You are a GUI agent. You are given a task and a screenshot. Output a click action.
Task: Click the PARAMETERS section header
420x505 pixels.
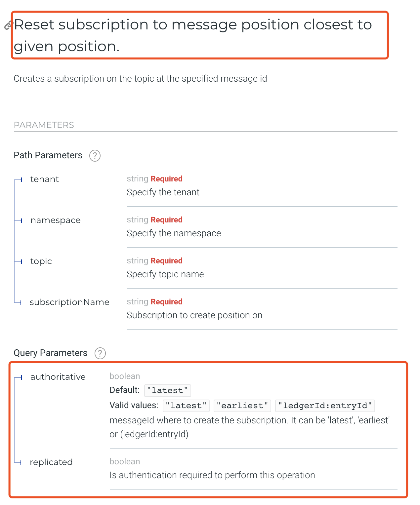click(x=44, y=125)
